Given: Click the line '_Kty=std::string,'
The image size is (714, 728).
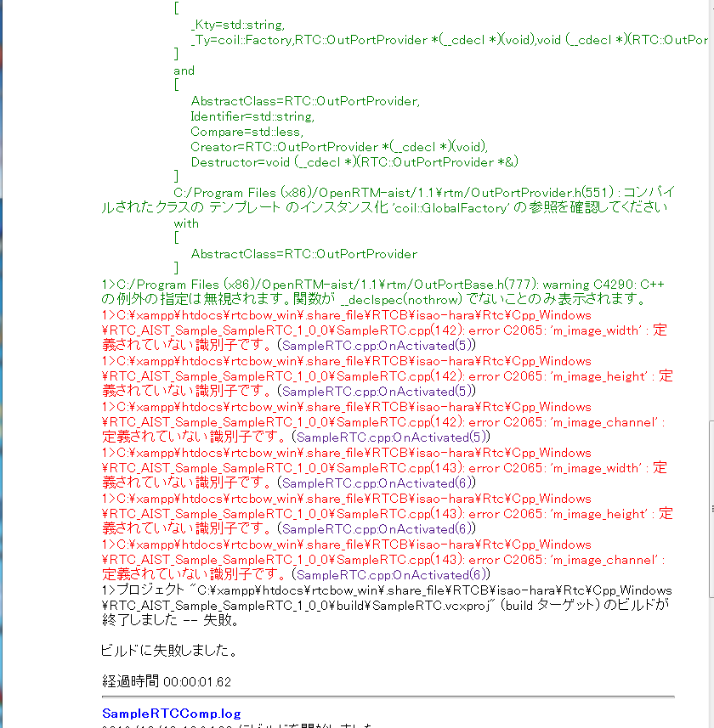Looking at the screenshot, I should click(237, 25).
